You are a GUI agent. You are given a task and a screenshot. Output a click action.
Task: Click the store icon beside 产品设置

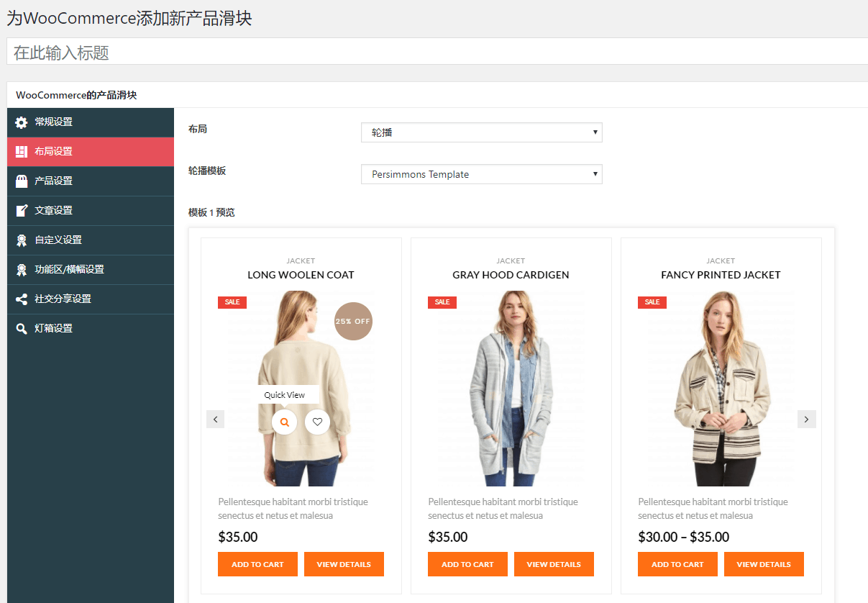[x=22, y=181]
